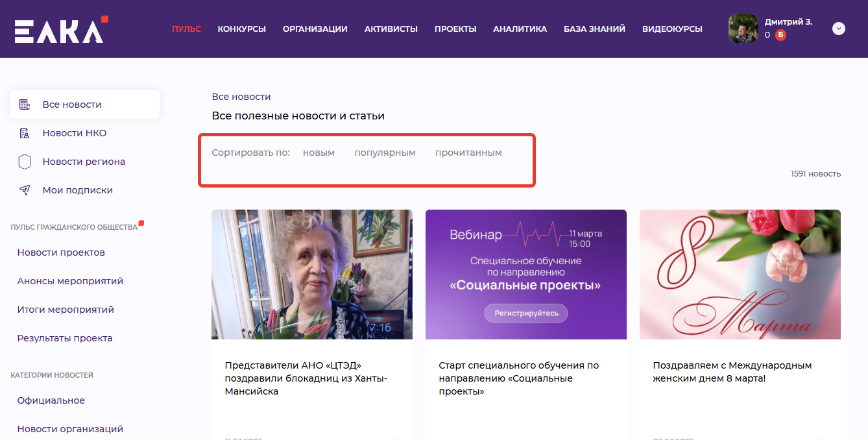The image size is (868, 440).
Task: Open the Видеокурсы menu item
Action: [x=672, y=29]
